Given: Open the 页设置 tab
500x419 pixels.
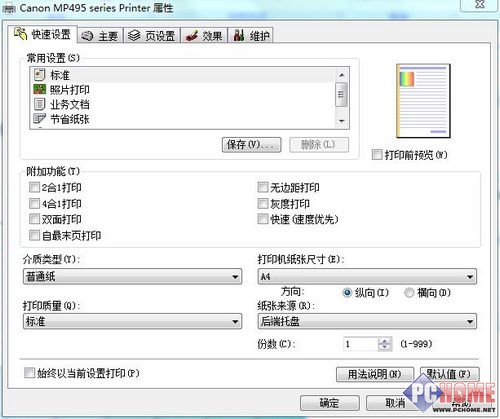Looking at the screenshot, I should 152,35.
